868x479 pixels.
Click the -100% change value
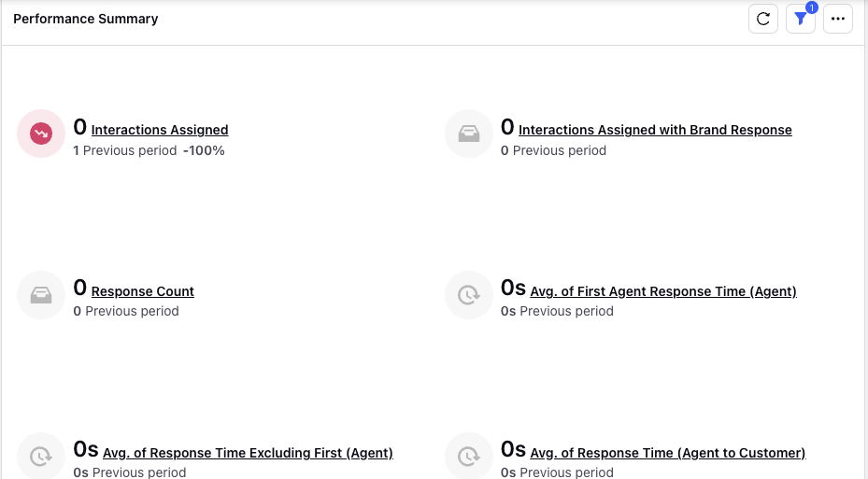point(204,150)
